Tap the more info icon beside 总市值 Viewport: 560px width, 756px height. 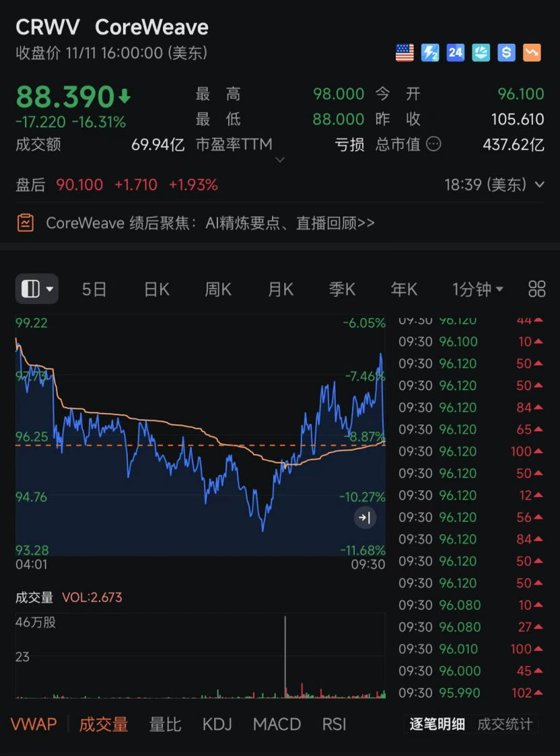434,144
